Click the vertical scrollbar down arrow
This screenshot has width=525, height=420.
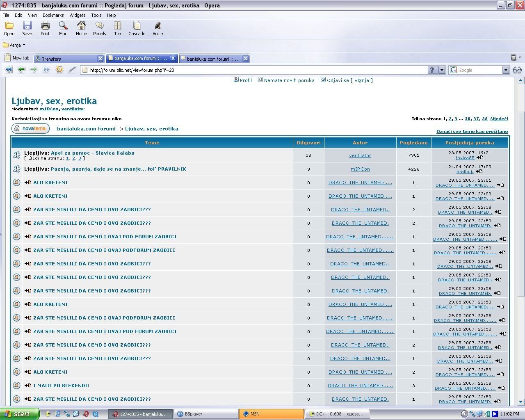[x=521, y=402]
